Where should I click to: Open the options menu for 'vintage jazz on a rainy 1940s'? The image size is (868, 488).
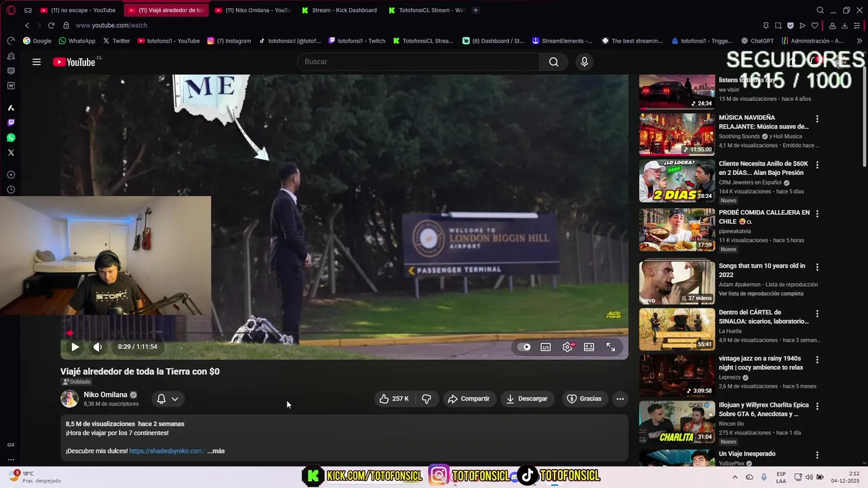coord(817,360)
